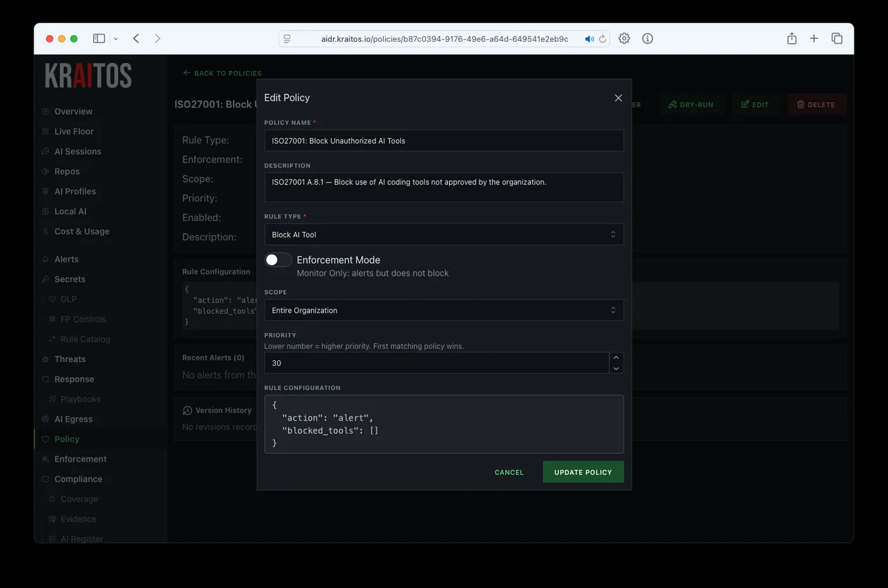Click the Priority number field
This screenshot has width=888, height=588.
(x=436, y=363)
